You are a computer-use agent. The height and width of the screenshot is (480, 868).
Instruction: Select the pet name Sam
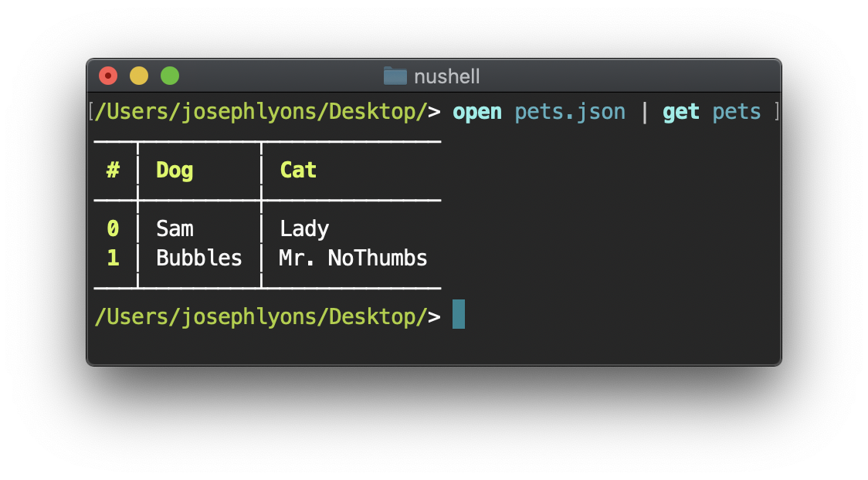pos(175,228)
